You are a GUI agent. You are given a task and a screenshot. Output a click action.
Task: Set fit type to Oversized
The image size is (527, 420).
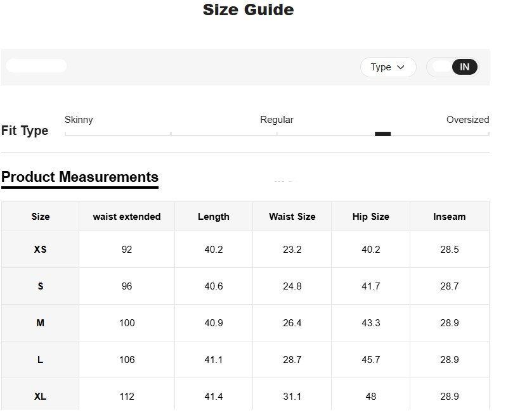coord(468,120)
